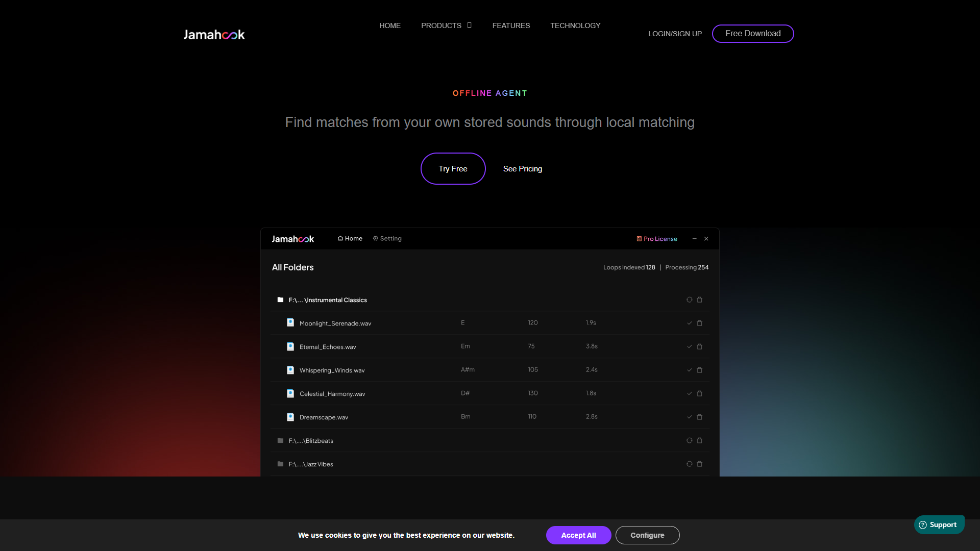Click the D# key of Celestial_Harmony.wav

465,393
